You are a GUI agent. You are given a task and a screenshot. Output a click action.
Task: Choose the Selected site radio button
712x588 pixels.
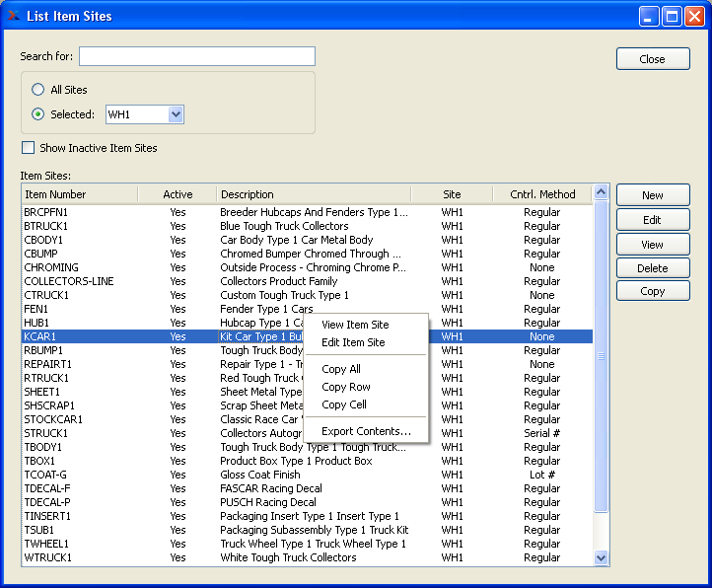point(38,114)
